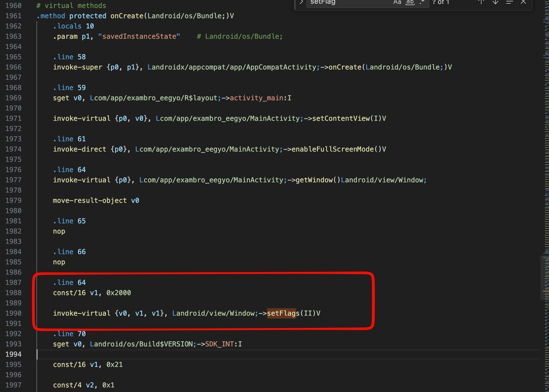The height and width of the screenshot is (392, 549).
Task: Expand the replace toggle chevron
Action: (301, 2)
